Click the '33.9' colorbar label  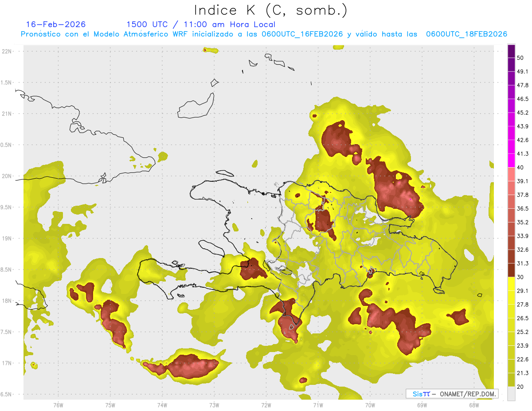pyautogui.click(x=523, y=236)
